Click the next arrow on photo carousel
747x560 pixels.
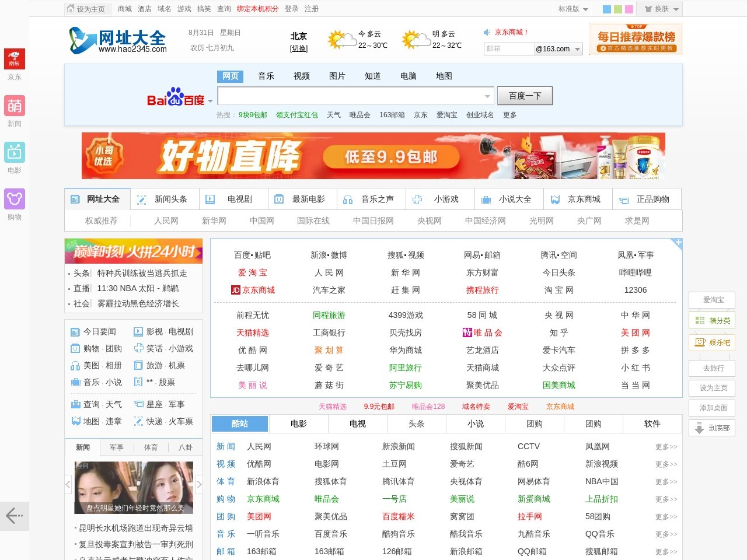[199, 484]
